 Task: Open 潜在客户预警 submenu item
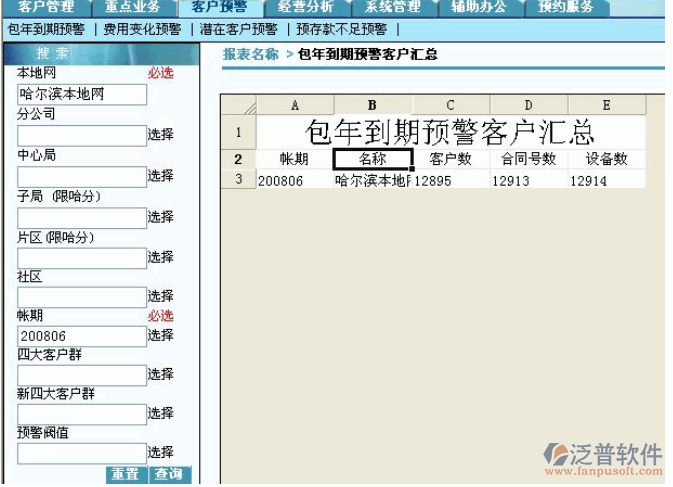coord(238,30)
